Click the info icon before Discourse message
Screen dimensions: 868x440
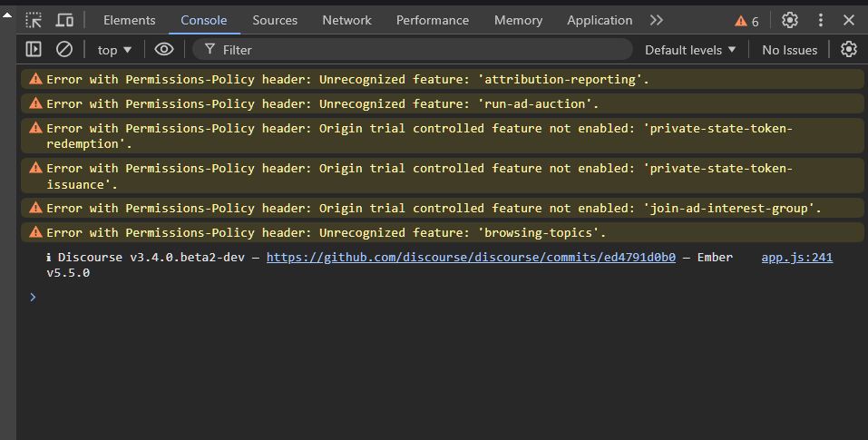tap(49, 257)
